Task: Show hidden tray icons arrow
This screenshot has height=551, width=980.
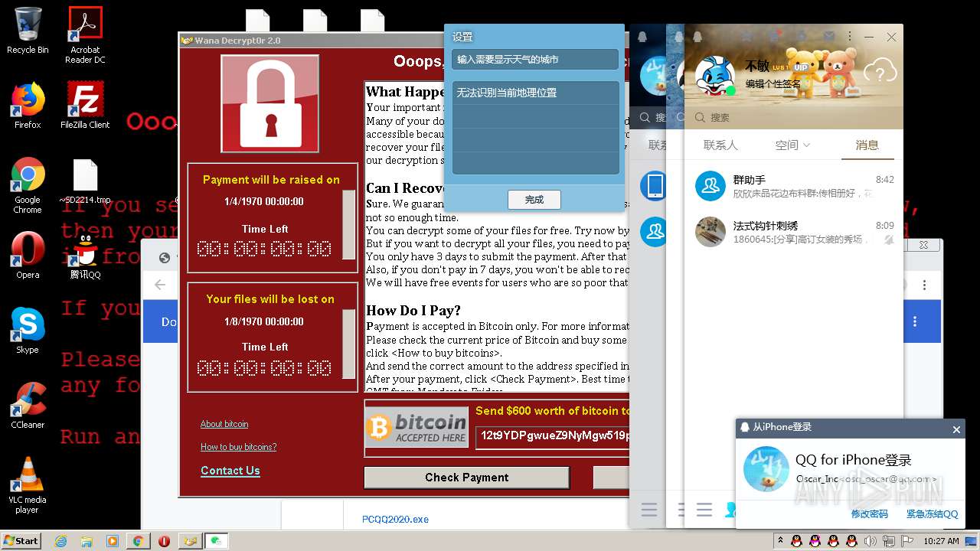Action: (x=780, y=541)
